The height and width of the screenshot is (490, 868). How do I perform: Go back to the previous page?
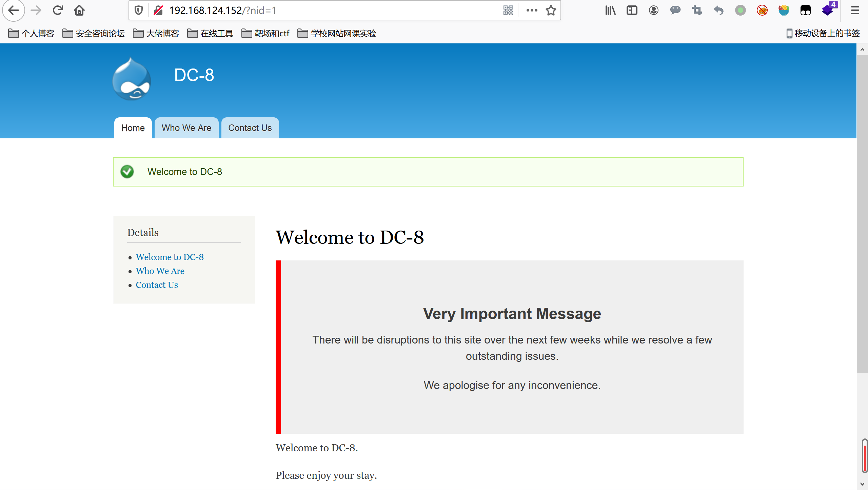pyautogui.click(x=14, y=11)
